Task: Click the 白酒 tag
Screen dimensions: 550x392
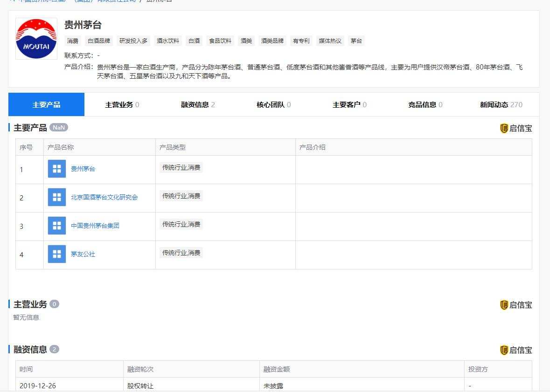Action: [194, 41]
